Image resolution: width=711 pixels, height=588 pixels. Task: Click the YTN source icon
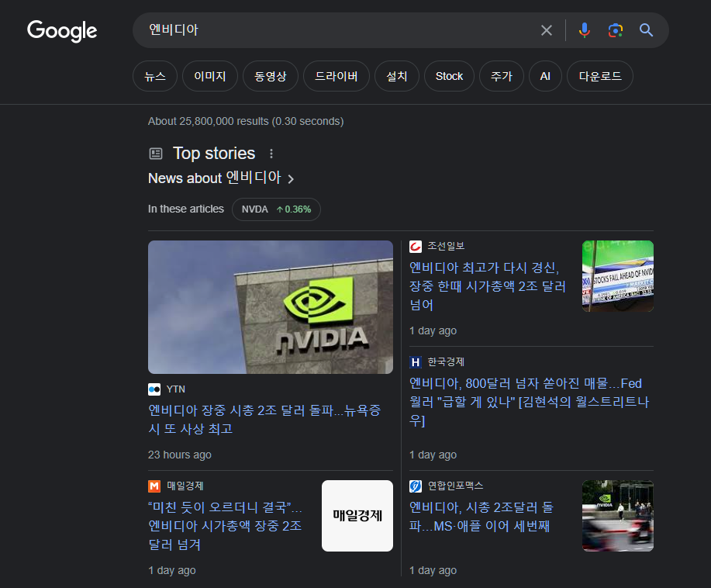[x=154, y=389]
